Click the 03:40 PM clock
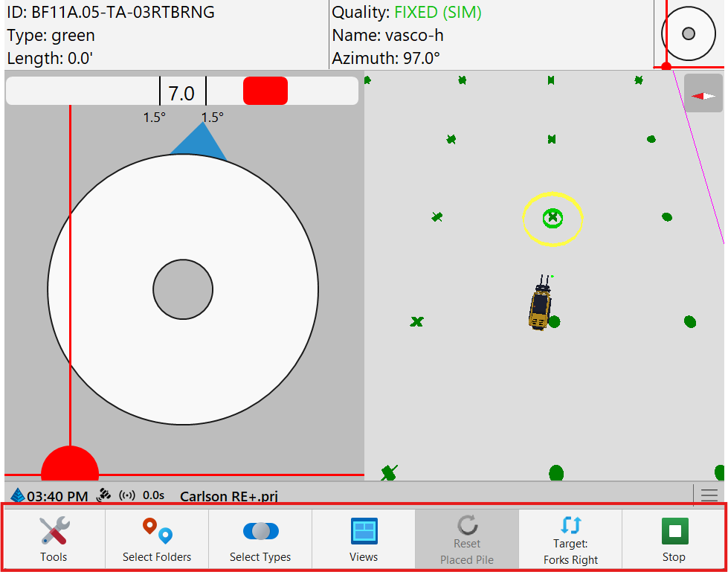The image size is (728, 572). tap(57, 496)
